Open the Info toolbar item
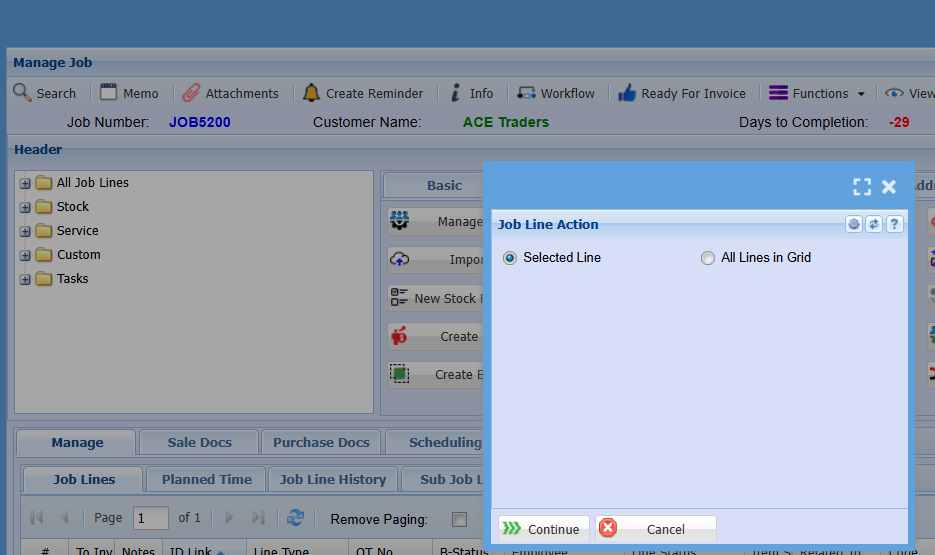The width and height of the screenshot is (935, 555). point(472,93)
